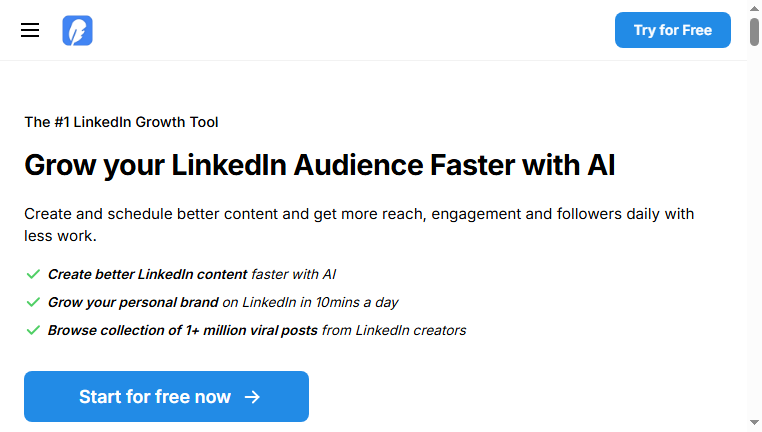Click the blue feather logo

(77, 31)
